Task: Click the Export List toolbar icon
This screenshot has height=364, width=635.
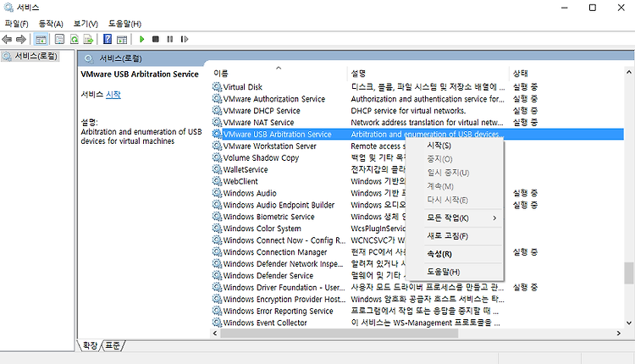Action: tap(88, 39)
